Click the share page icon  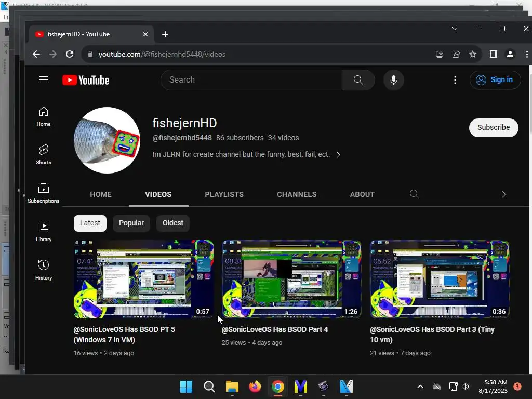(456, 54)
